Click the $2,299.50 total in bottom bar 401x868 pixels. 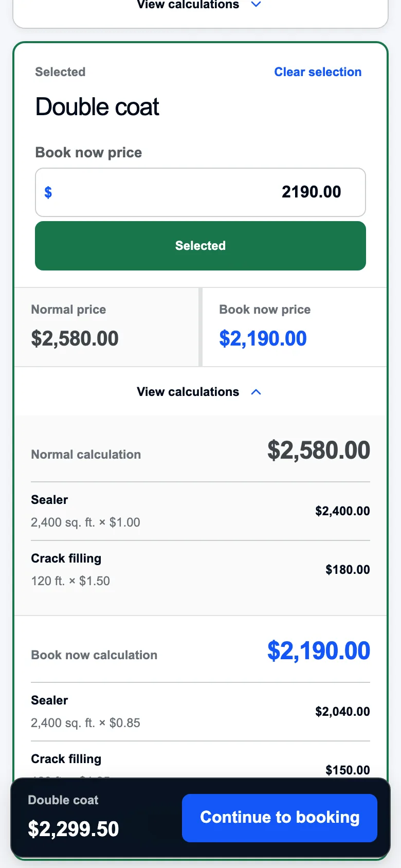(74, 829)
